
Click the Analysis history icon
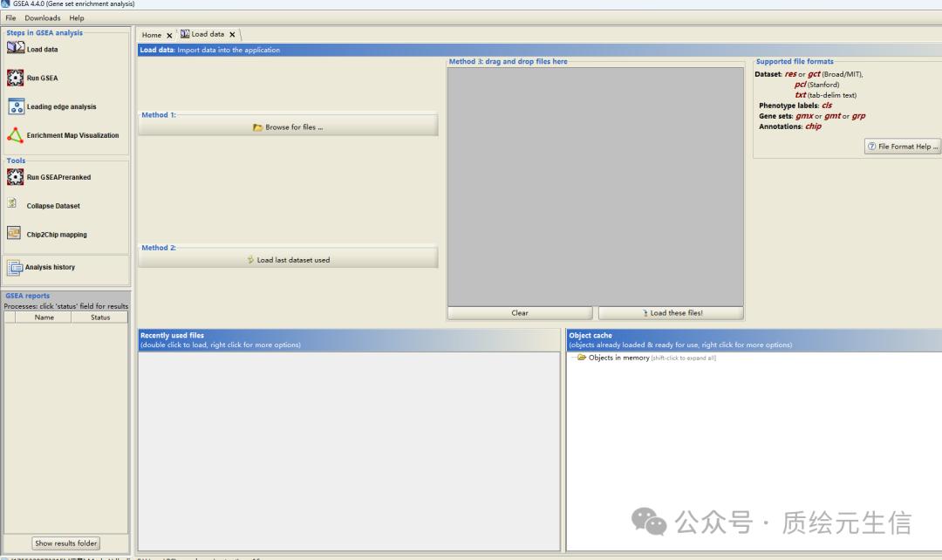(x=15, y=268)
